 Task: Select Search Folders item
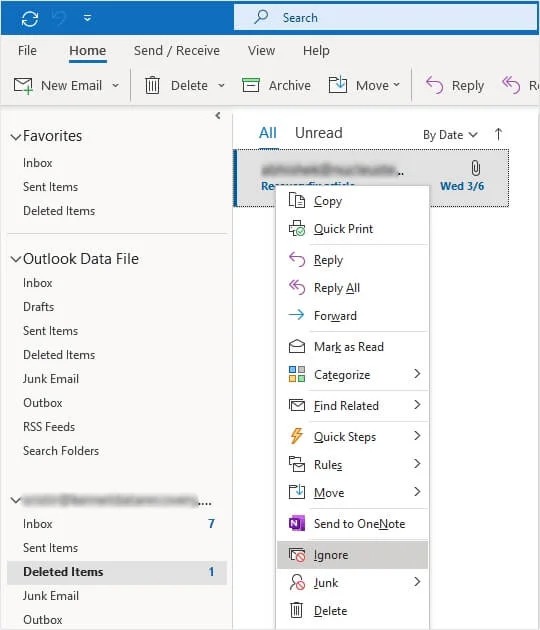[x=61, y=451]
